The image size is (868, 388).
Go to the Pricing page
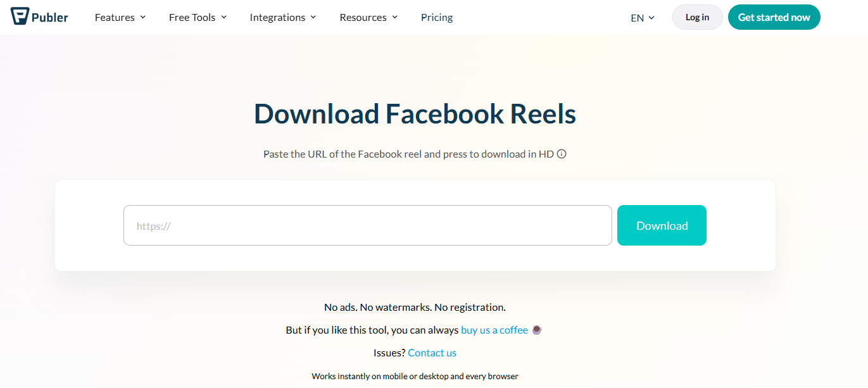[437, 18]
